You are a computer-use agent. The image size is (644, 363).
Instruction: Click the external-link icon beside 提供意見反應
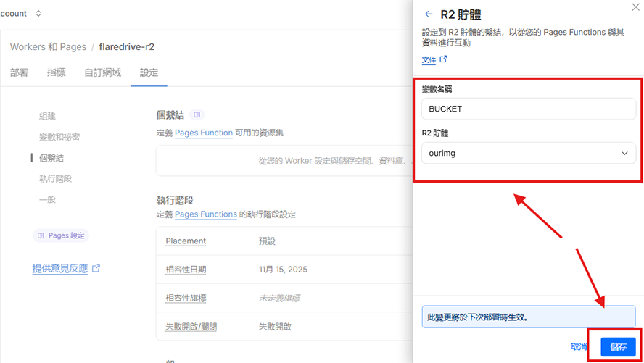click(96, 269)
